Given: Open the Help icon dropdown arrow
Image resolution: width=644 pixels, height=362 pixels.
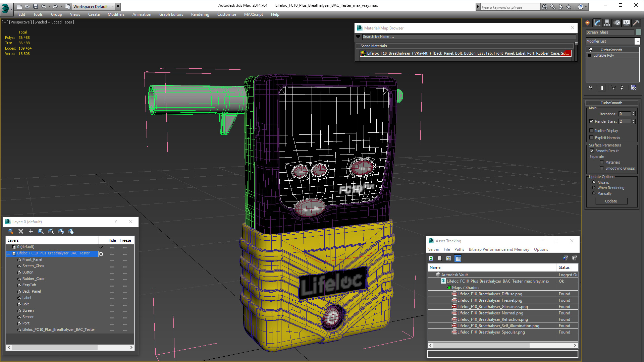Looking at the screenshot, I should (x=586, y=7).
